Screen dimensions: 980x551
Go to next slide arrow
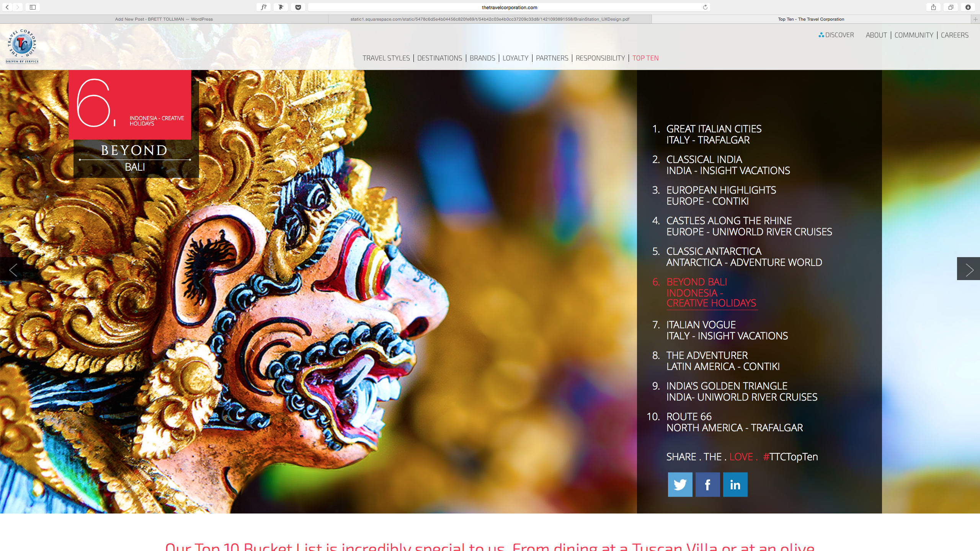click(969, 269)
